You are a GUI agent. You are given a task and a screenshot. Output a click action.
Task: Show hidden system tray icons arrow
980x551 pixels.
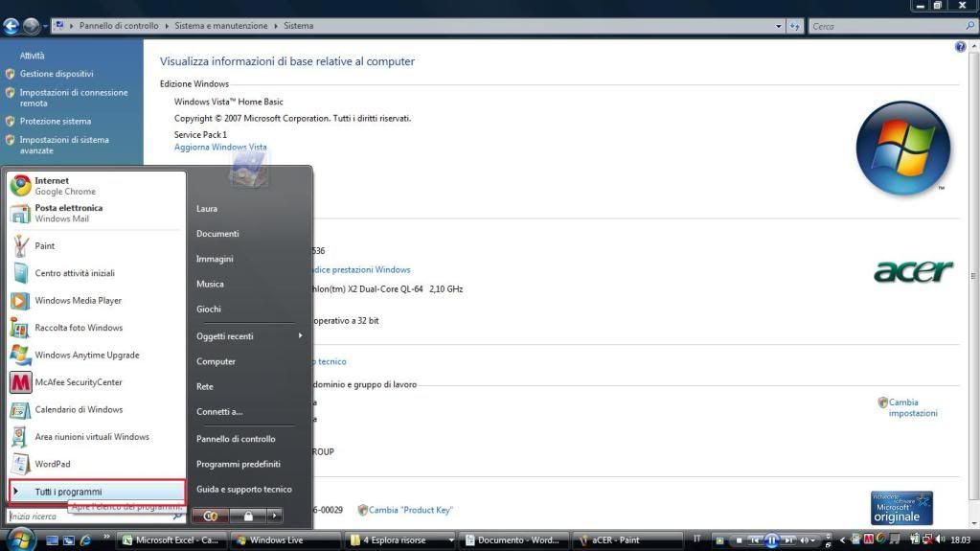[x=842, y=540]
